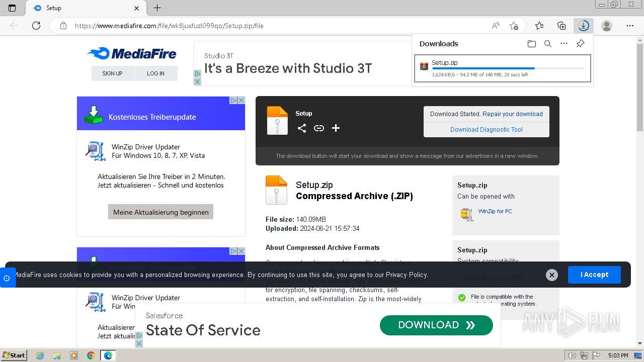Image resolution: width=644 pixels, height=362 pixels.
Task: Open Edge settings and more menu
Action: coord(630,26)
